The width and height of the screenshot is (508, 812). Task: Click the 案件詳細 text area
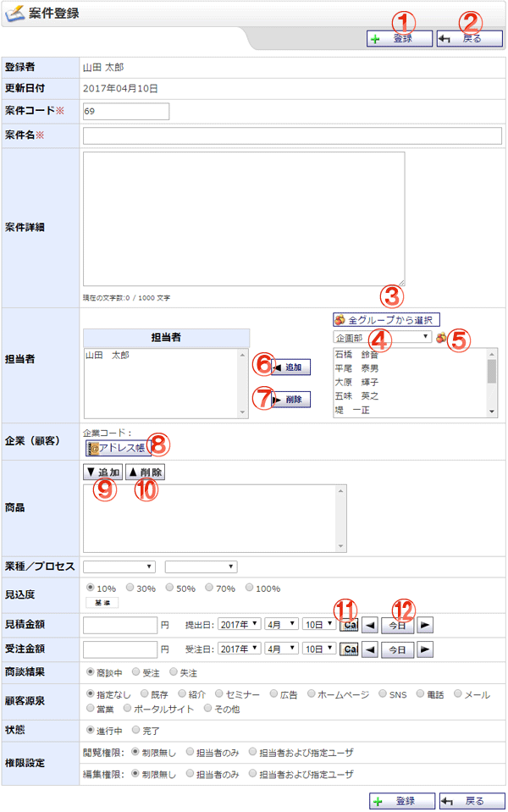pyautogui.click(x=244, y=219)
